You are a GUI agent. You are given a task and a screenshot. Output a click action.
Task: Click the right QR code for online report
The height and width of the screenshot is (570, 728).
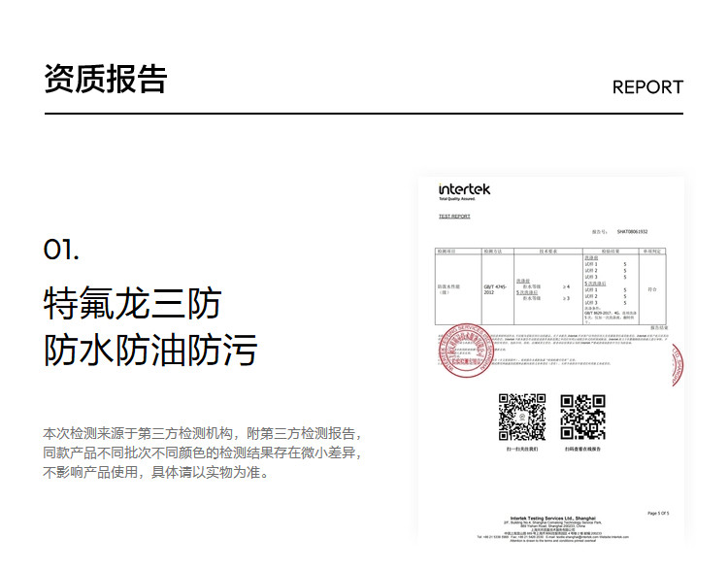coord(582,418)
